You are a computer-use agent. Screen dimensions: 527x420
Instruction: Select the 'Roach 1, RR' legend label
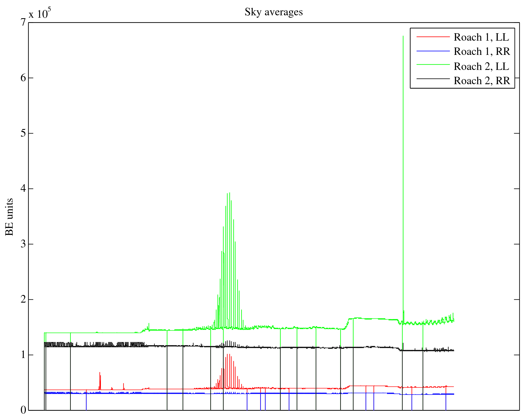click(x=482, y=51)
